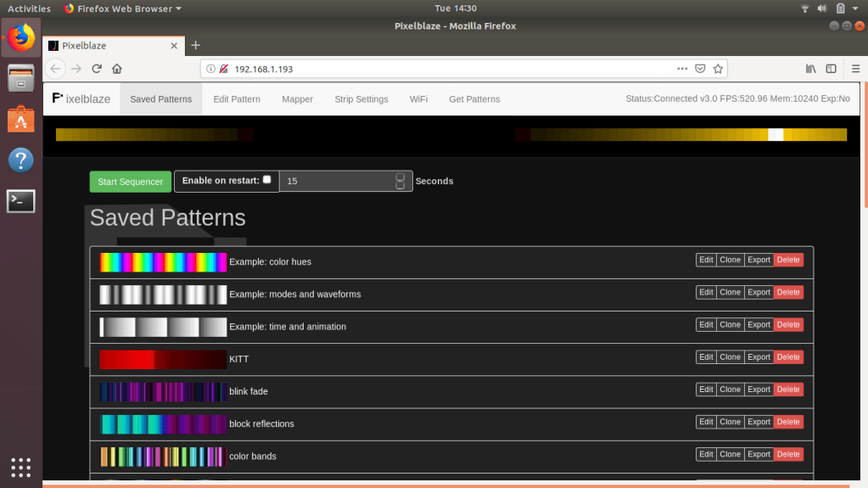This screenshot has width=868, height=488.
Task: Select the color hues pattern preview
Action: coord(163,262)
